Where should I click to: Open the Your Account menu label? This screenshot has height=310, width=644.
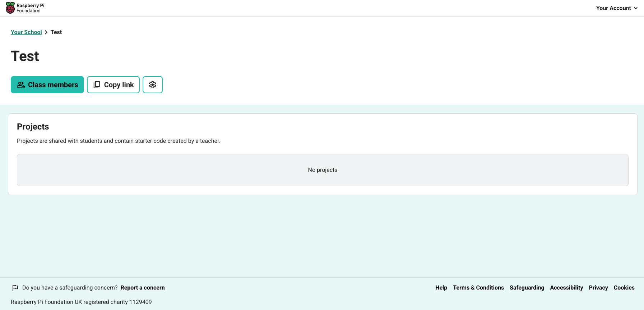pyautogui.click(x=613, y=8)
